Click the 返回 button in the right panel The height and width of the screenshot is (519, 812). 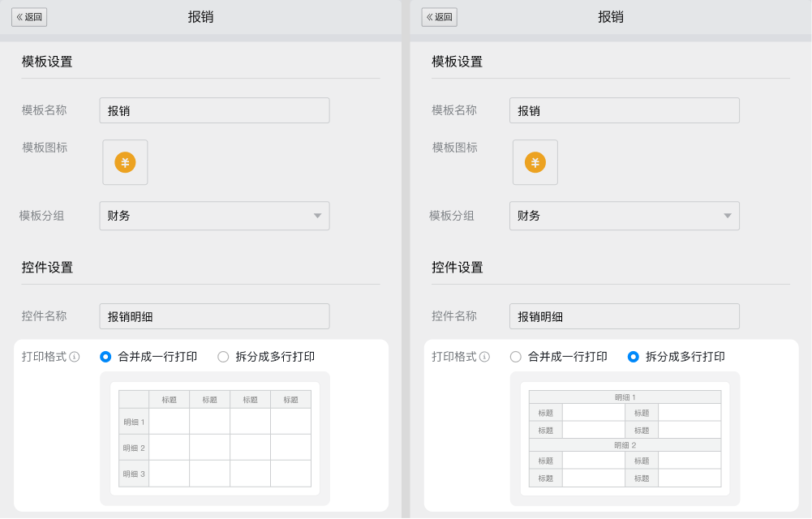(439, 17)
